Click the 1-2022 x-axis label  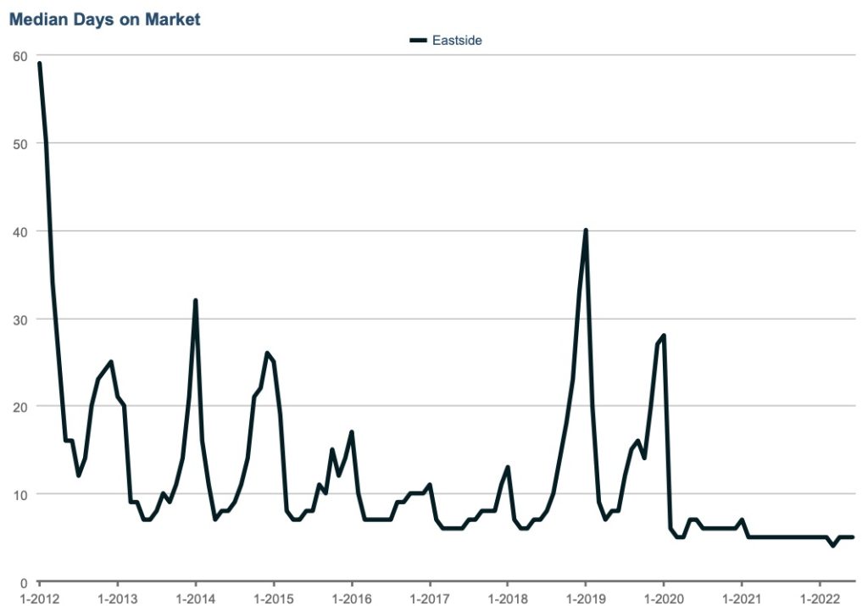pos(819,597)
